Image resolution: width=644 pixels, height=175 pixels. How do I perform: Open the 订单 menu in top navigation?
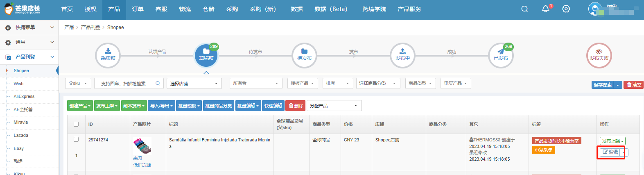138,9
